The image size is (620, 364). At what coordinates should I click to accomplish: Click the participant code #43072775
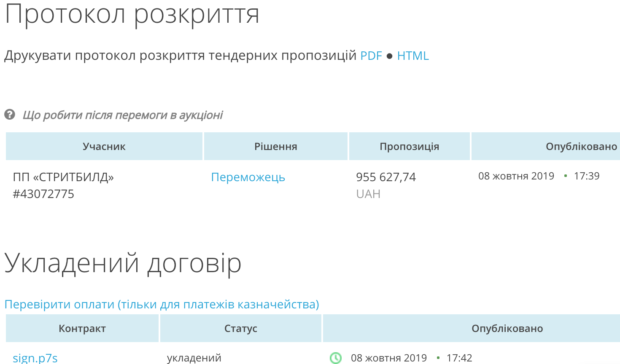pyautogui.click(x=43, y=194)
